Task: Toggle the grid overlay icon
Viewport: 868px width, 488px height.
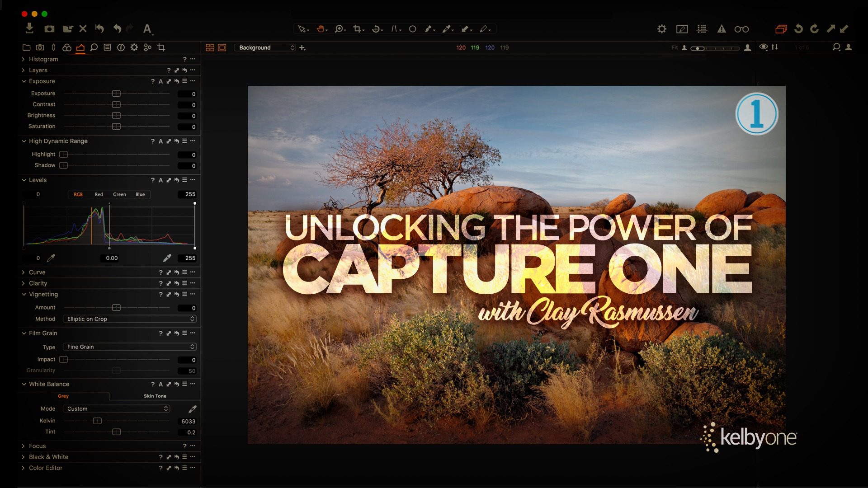Action: click(x=702, y=29)
